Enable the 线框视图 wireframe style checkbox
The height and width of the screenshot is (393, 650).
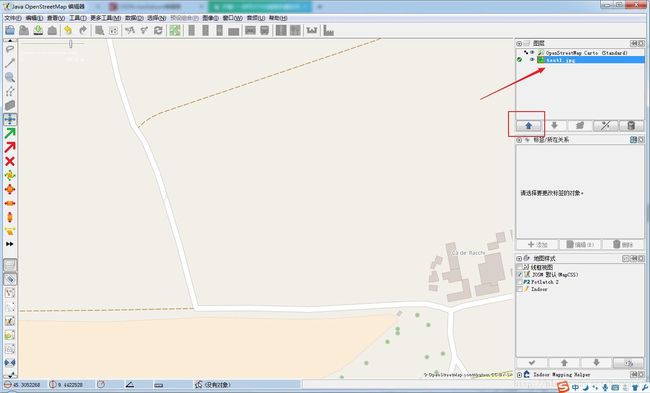(x=519, y=267)
